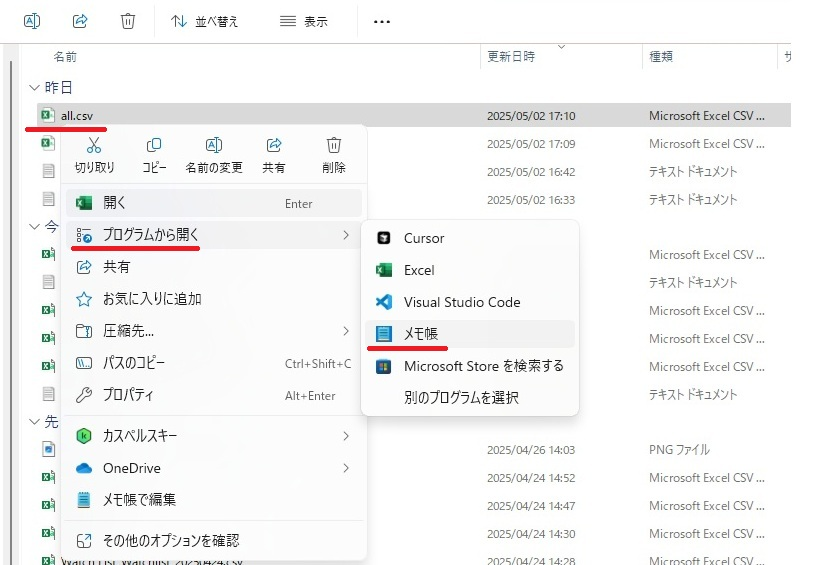Screen dimensions: 817x565
Task: Choose the 共有 entry below プログラムから開く
Action: [214, 267]
